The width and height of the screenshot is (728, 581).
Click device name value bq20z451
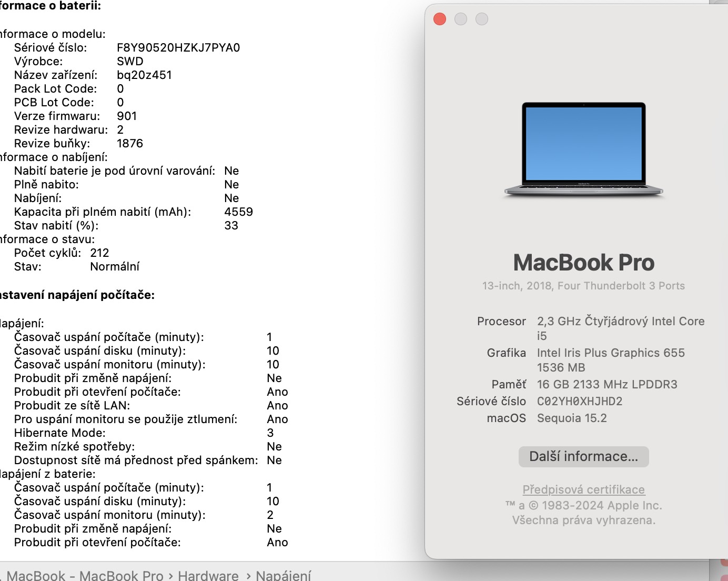pos(144,75)
